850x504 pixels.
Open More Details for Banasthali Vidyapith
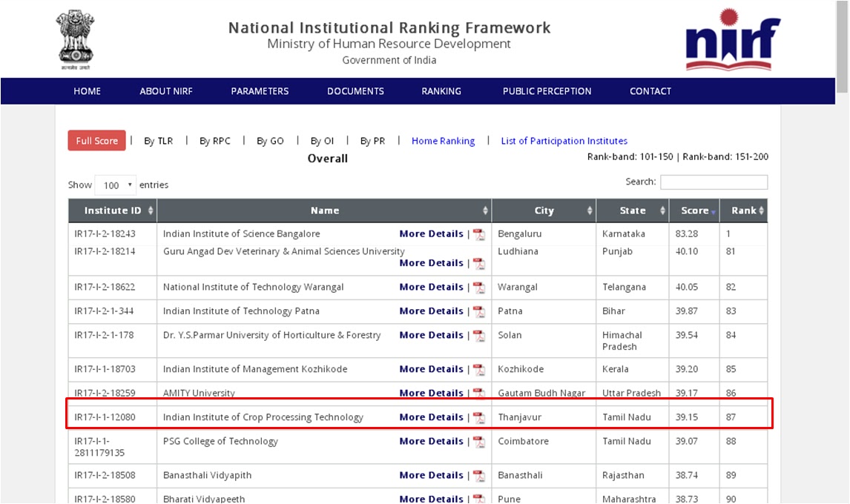click(x=432, y=475)
